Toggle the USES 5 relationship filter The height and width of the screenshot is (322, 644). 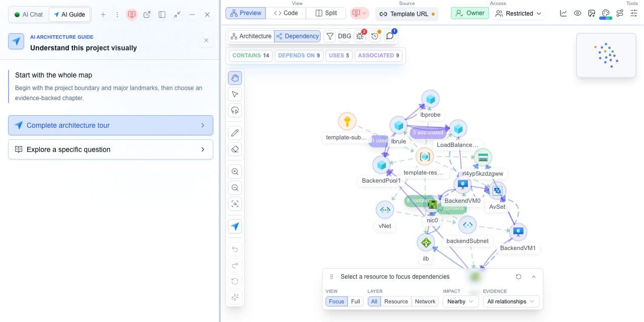point(339,55)
